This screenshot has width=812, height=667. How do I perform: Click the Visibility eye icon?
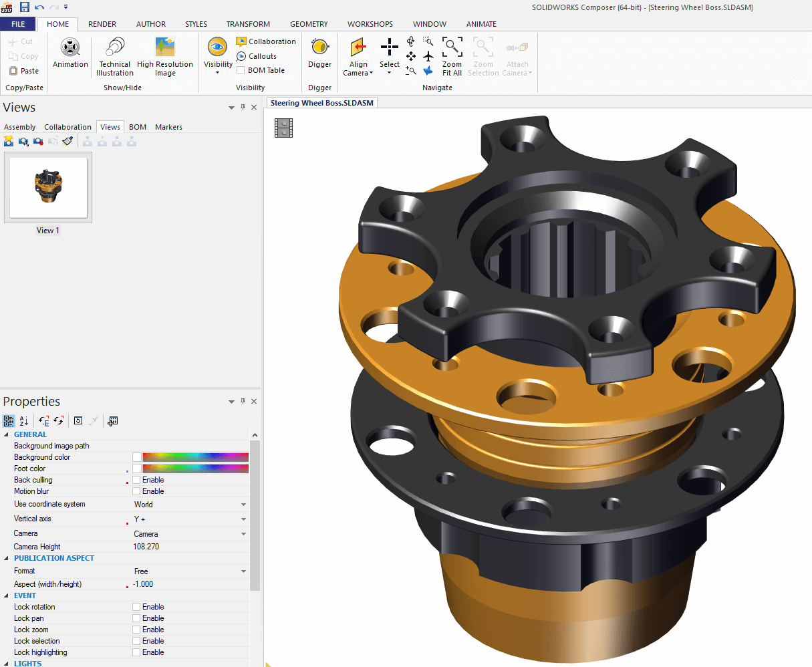coord(218,48)
